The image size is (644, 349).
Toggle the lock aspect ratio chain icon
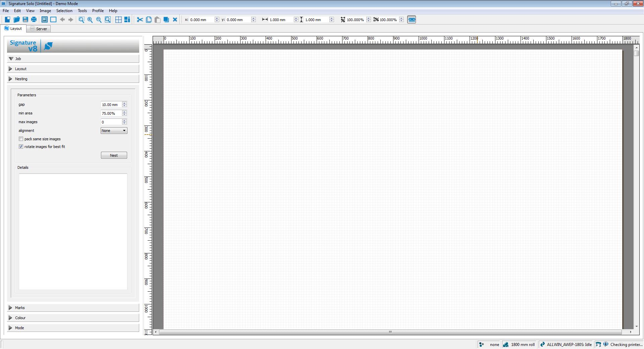click(x=412, y=19)
